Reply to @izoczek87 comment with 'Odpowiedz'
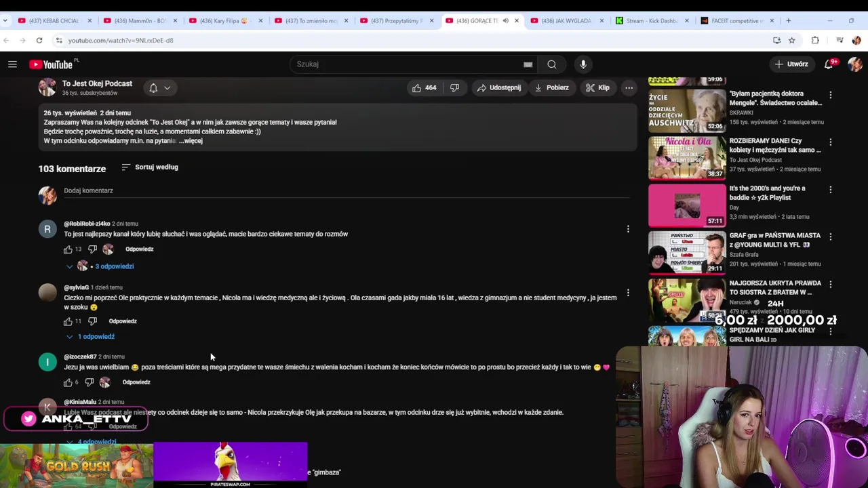 tap(136, 382)
